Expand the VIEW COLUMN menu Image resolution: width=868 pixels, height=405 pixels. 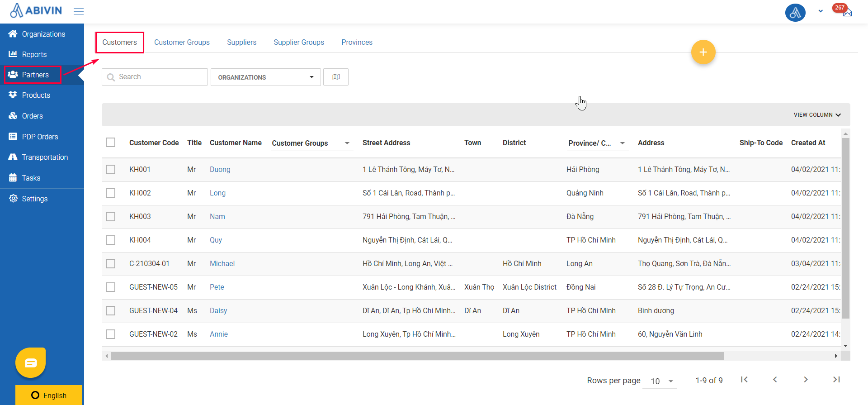click(817, 115)
